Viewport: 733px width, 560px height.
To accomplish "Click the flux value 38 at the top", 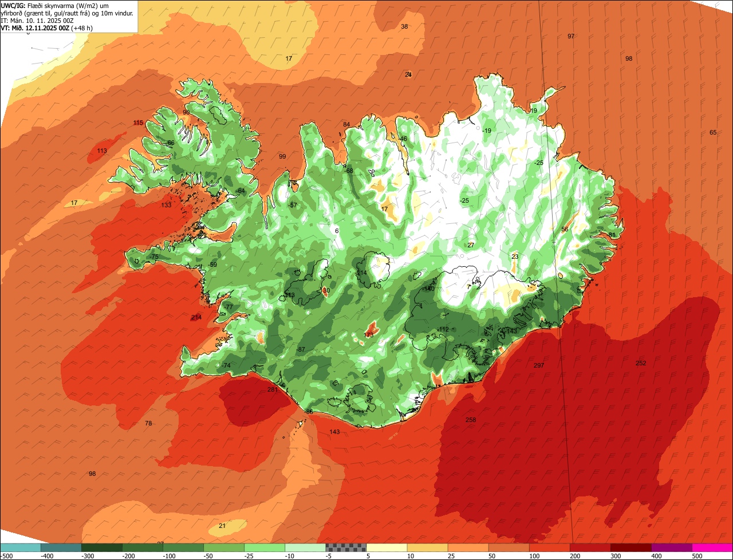I will point(404,26).
